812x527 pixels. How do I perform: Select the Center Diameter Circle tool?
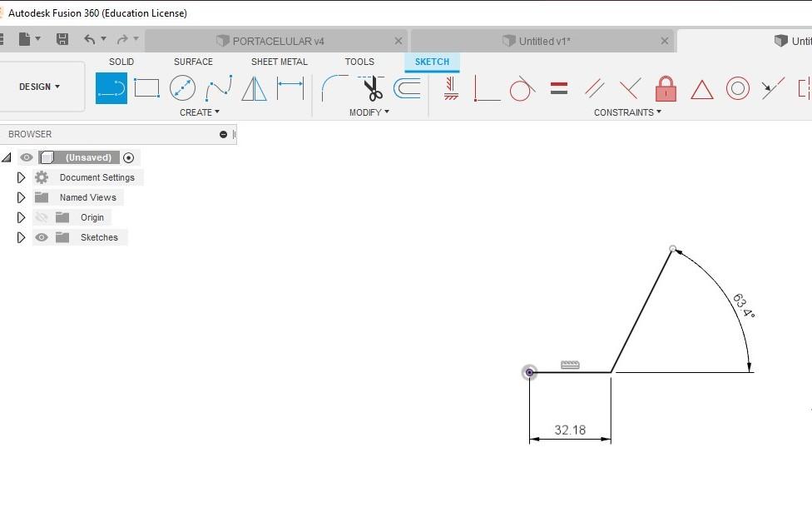click(x=182, y=88)
